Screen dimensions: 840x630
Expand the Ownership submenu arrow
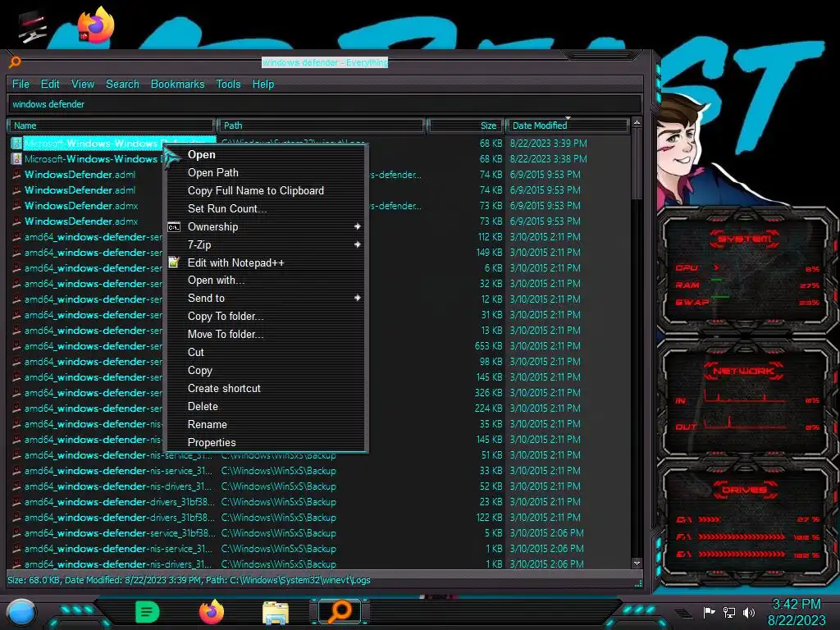[x=357, y=226]
